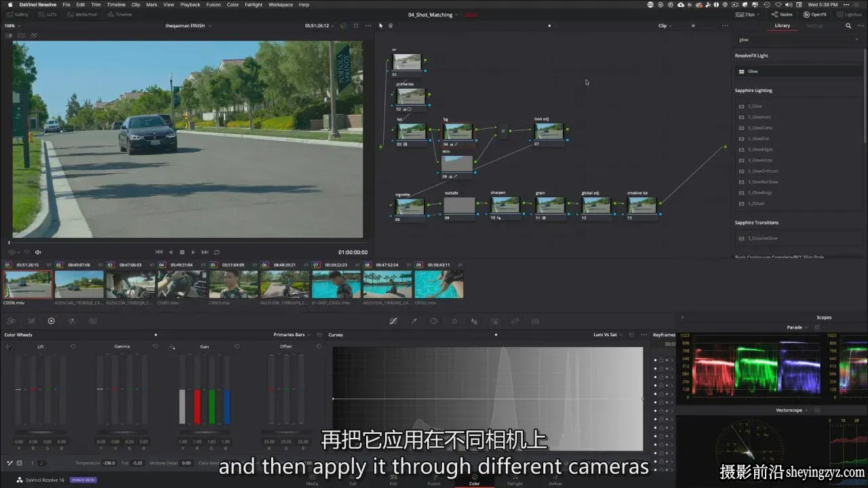
Task: Open the Qualifier eyedropper palette
Action: tap(414, 321)
